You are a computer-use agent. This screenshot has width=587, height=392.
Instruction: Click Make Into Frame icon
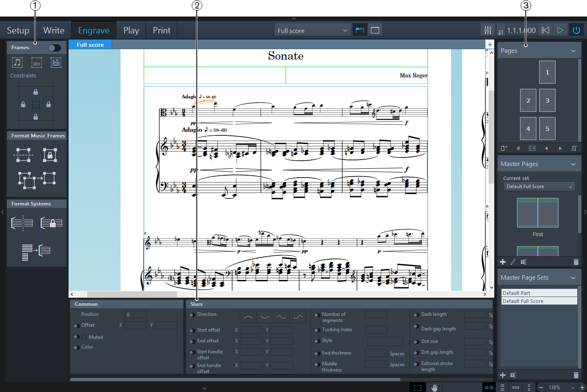tap(23, 155)
